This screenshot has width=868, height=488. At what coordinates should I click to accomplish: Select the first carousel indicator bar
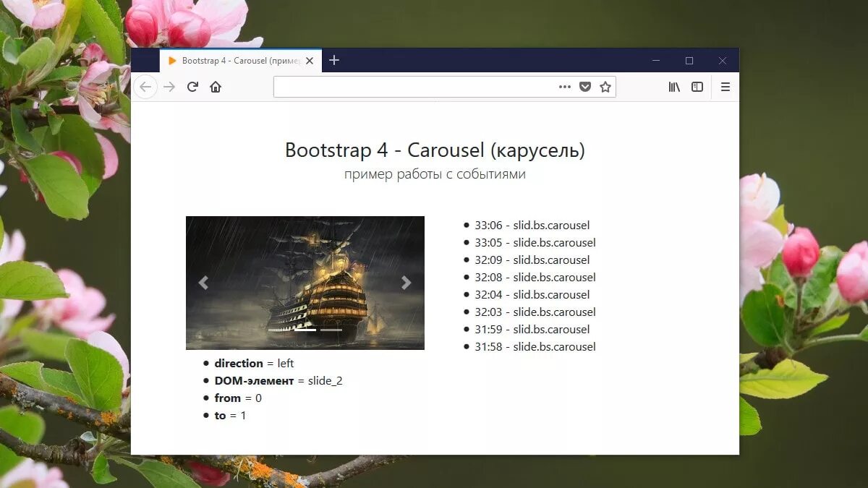click(279, 330)
